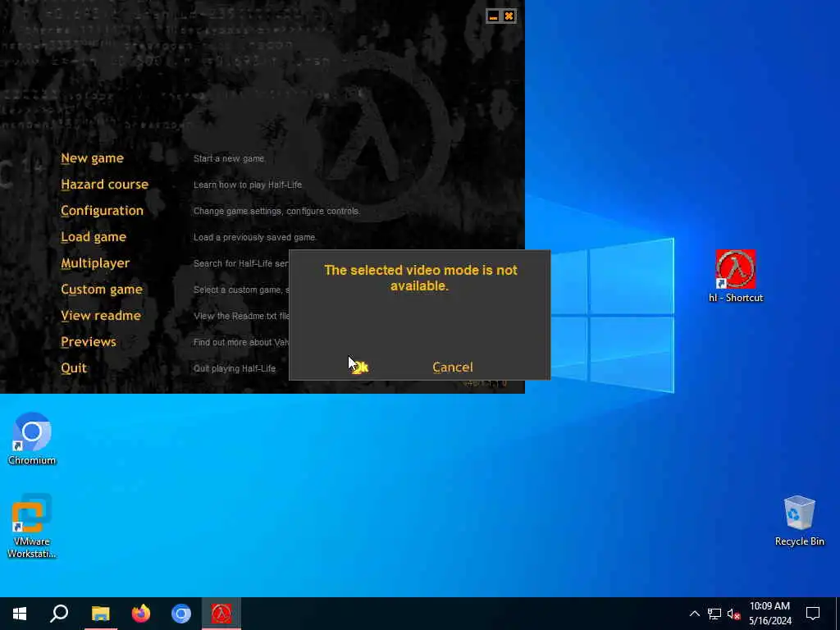
Task: Select Load game in Half-Life menu
Action: 94,237
